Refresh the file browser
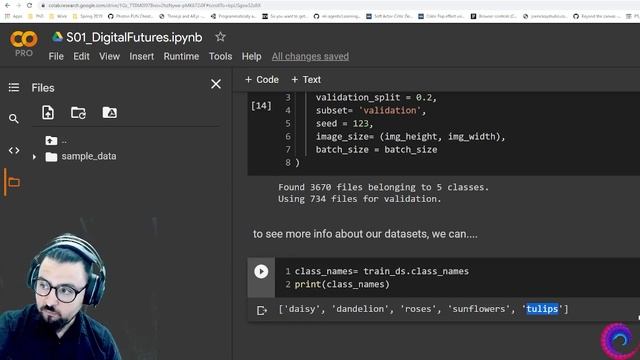This screenshot has height=360, width=640. click(78, 113)
